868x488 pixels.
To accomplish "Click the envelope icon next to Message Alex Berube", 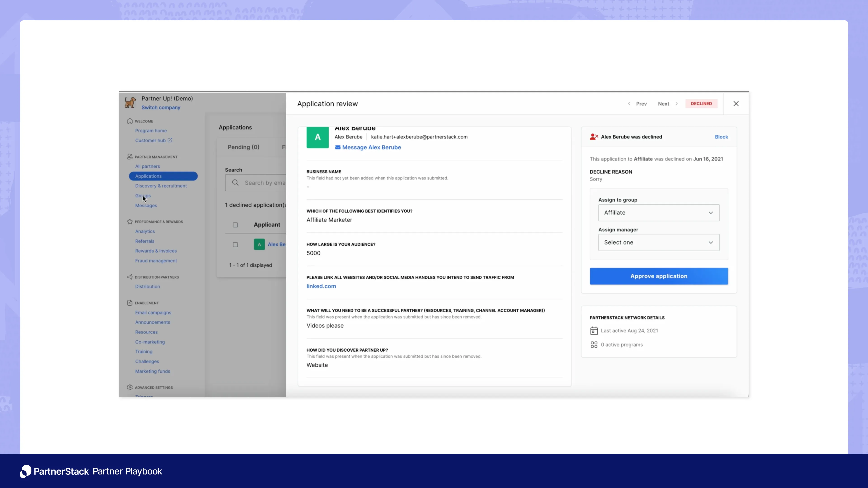I will pos(338,147).
